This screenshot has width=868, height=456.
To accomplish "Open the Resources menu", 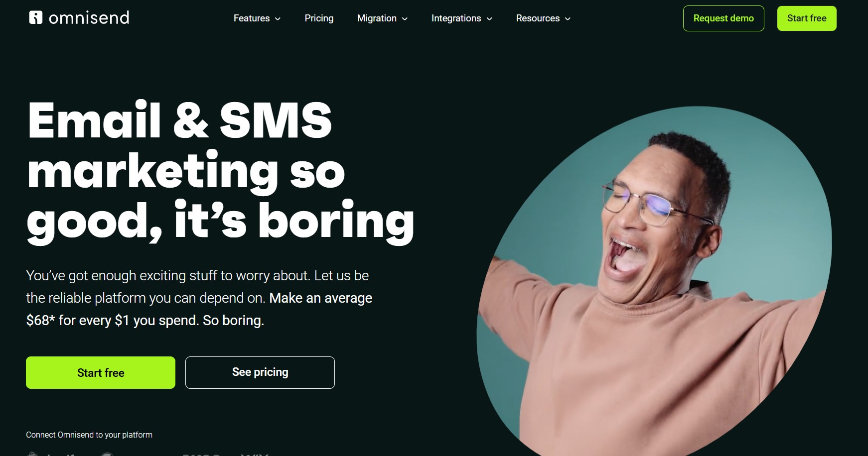I will coord(538,18).
